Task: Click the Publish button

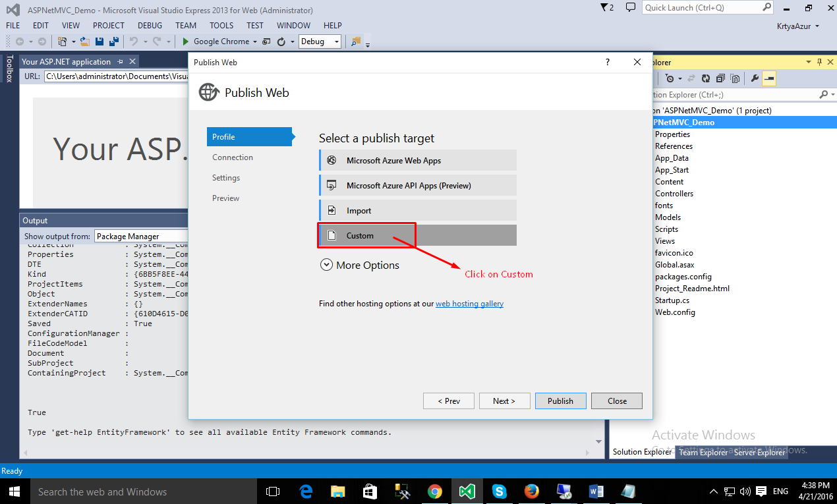Action: (x=560, y=401)
